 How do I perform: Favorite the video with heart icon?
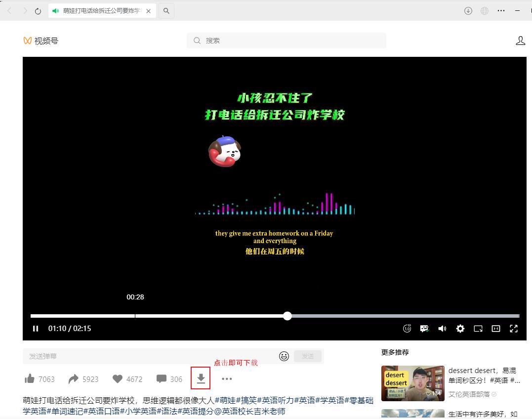(118, 378)
